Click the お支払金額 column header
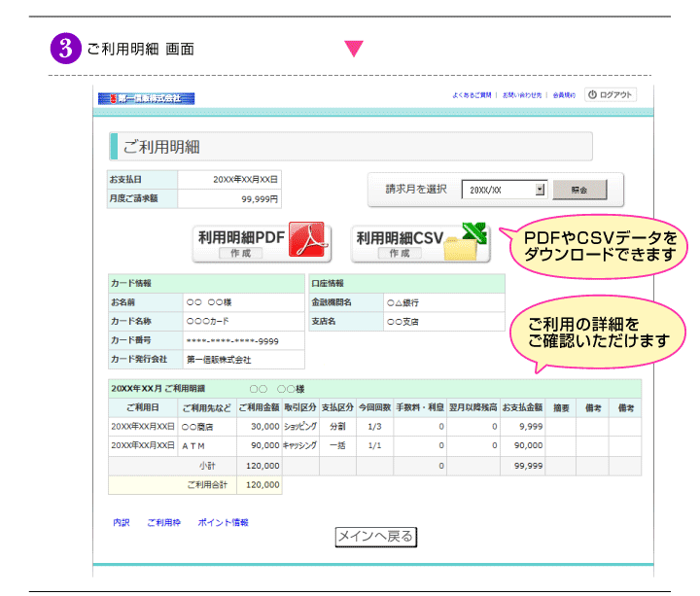The width and height of the screenshot is (700, 596). tap(522, 407)
